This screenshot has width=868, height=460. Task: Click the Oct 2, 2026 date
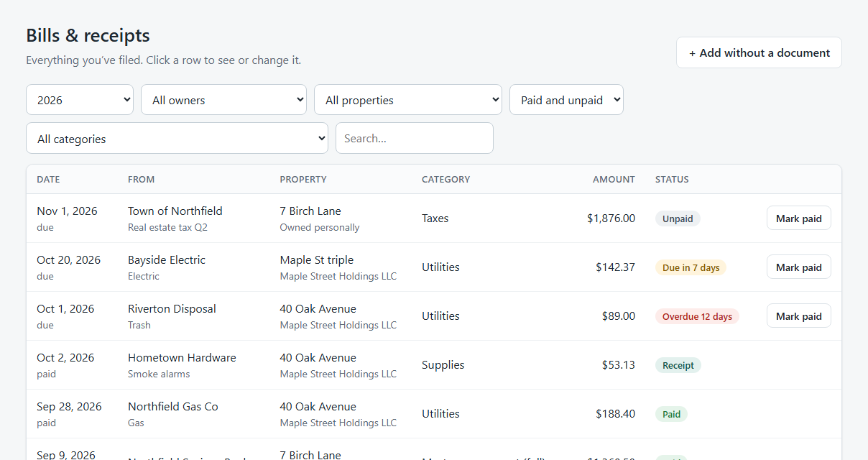65,358
